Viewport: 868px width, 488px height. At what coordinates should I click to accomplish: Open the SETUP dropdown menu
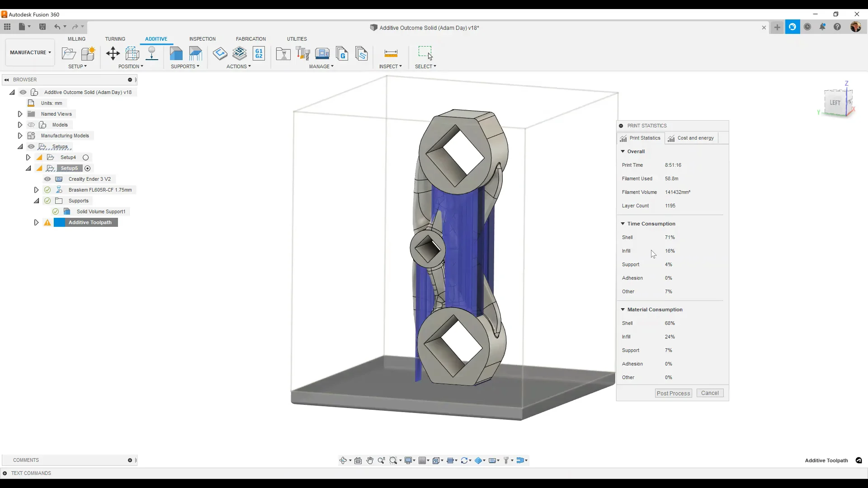click(77, 66)
